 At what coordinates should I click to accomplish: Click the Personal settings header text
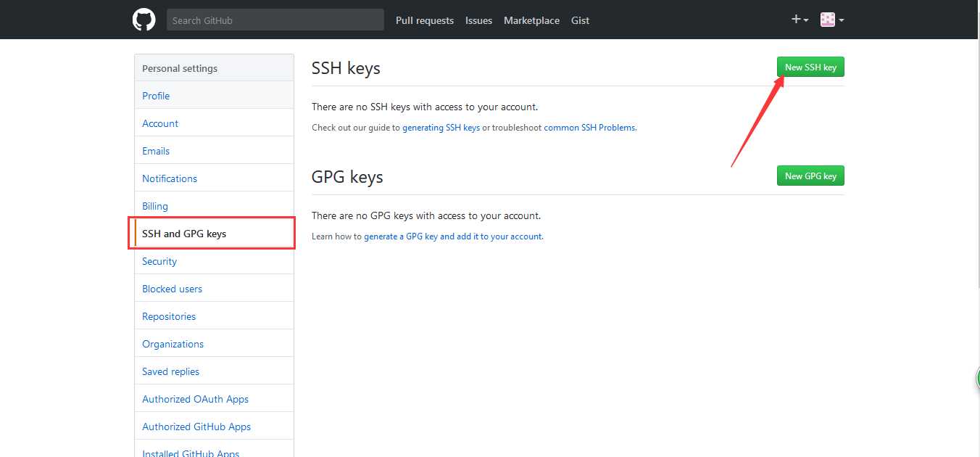click(180, 68)
